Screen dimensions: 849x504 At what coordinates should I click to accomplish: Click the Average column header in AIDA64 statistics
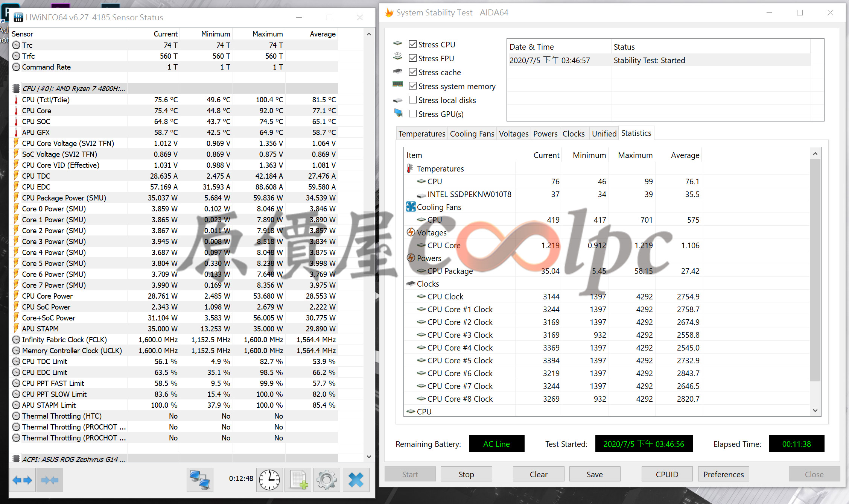(678, 155)
